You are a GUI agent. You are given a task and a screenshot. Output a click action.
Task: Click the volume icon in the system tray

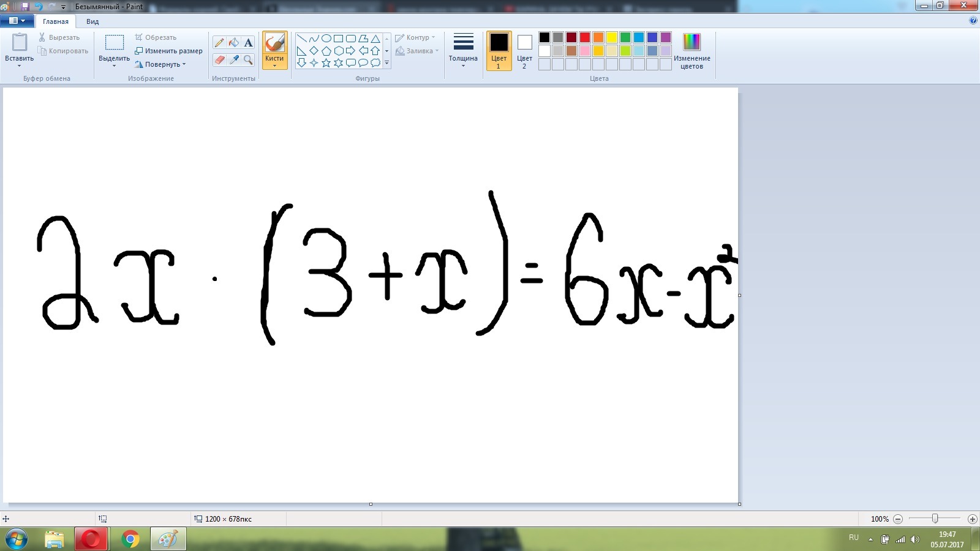click(x=915, y=539)
